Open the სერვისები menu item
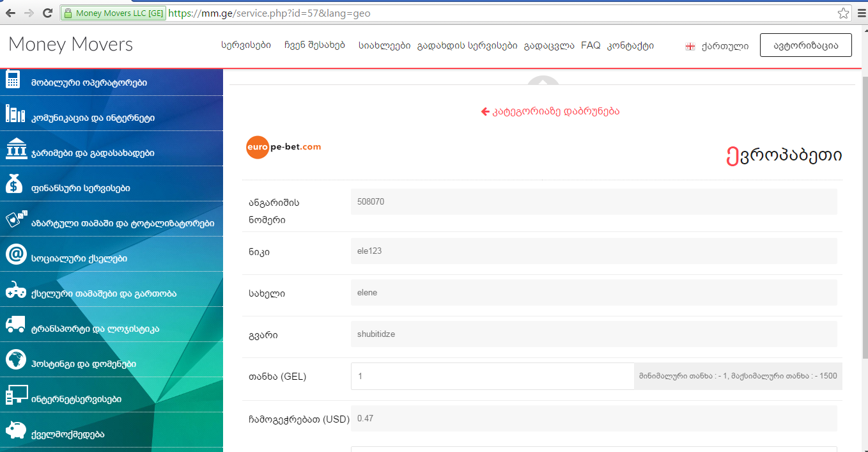Image resolution: width=868 pixels, height=452 pixels. [246, 45]
